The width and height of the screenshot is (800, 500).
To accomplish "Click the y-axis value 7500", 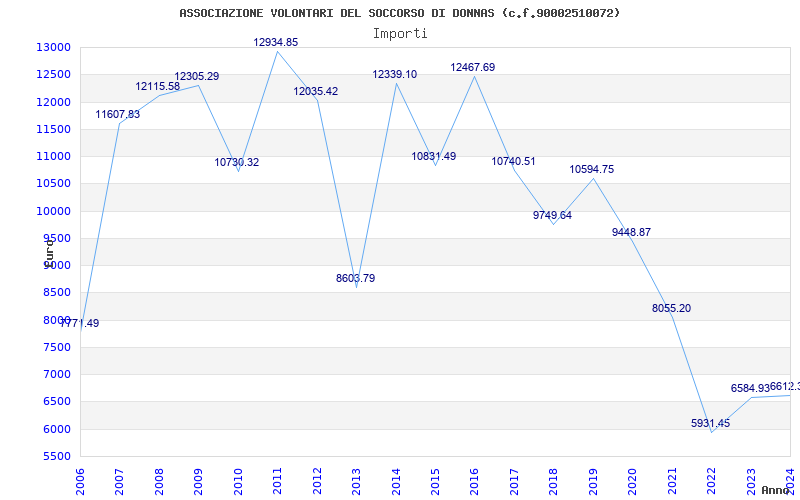I will pyautogui.click(x=56, y=347).
